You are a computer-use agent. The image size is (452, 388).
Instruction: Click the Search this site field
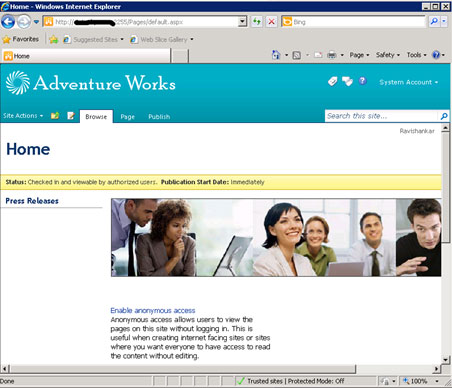tap(381, 116)
